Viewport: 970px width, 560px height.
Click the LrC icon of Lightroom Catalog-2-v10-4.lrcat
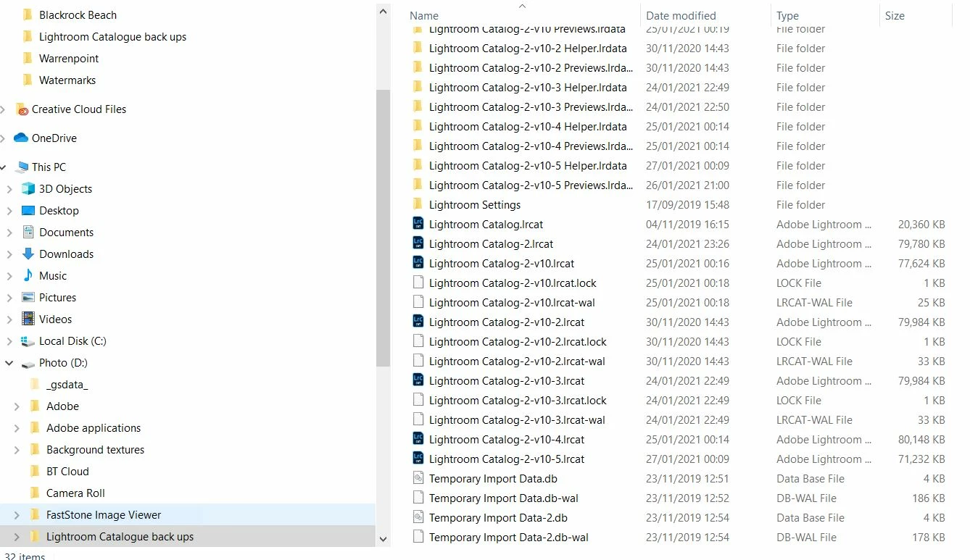click(x=418, y=439)
